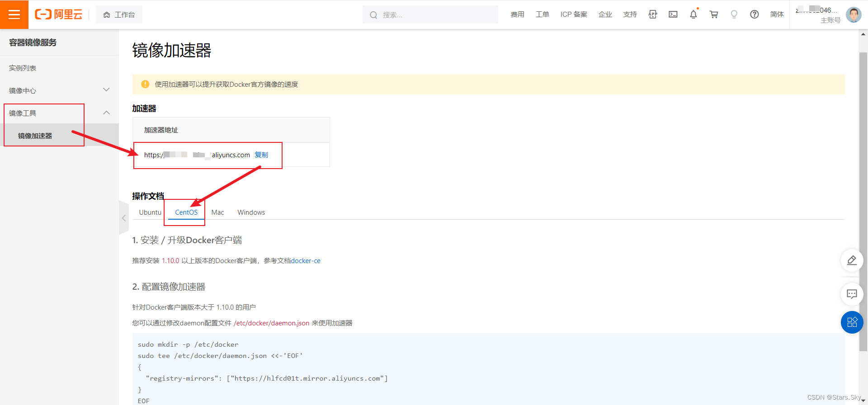Click the edit pencil floating button
The image size is (868, 405).
852,260
